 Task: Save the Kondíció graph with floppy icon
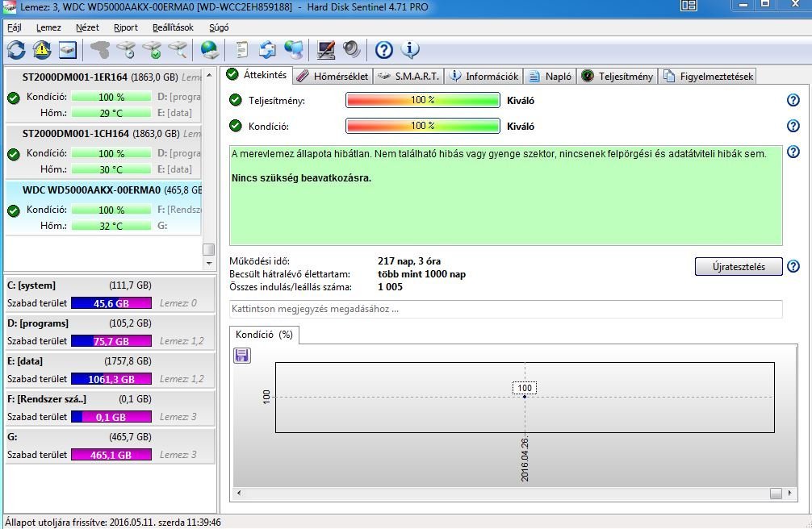pos(242,355)
